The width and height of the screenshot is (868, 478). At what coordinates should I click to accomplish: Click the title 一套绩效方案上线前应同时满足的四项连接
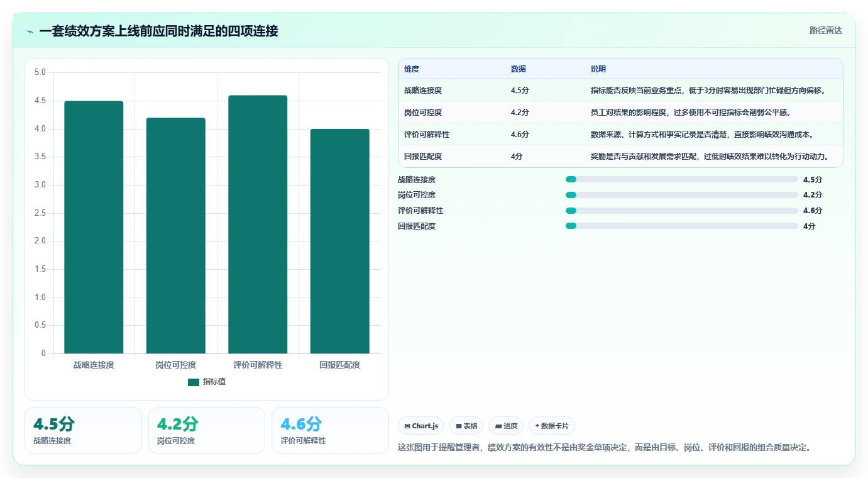(158, 31)
